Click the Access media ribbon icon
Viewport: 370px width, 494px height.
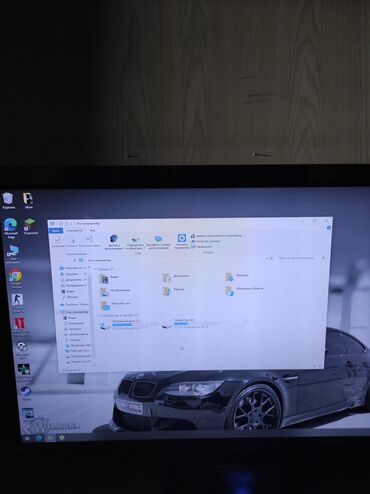[113, 243]
